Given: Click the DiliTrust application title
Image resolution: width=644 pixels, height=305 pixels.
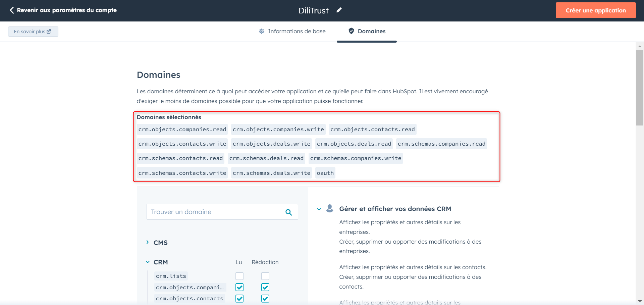Looking at the screenshot, I should pos(314,10).
